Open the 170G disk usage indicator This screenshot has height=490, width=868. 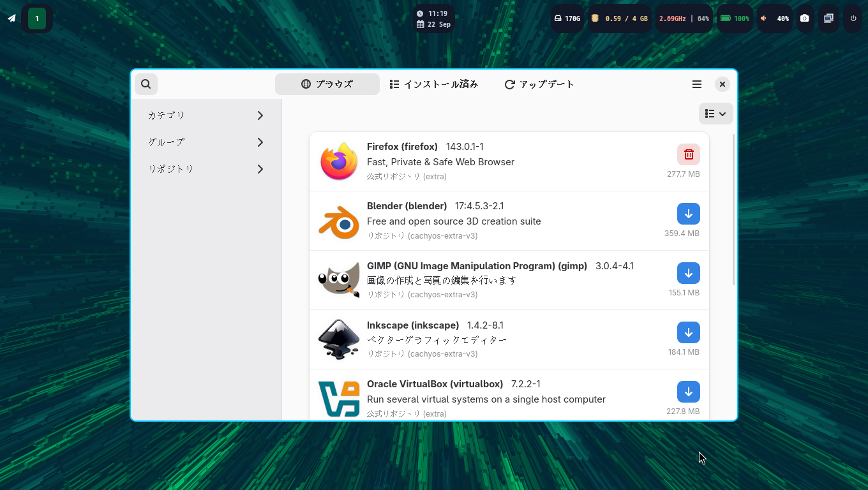tap(567, 19)
